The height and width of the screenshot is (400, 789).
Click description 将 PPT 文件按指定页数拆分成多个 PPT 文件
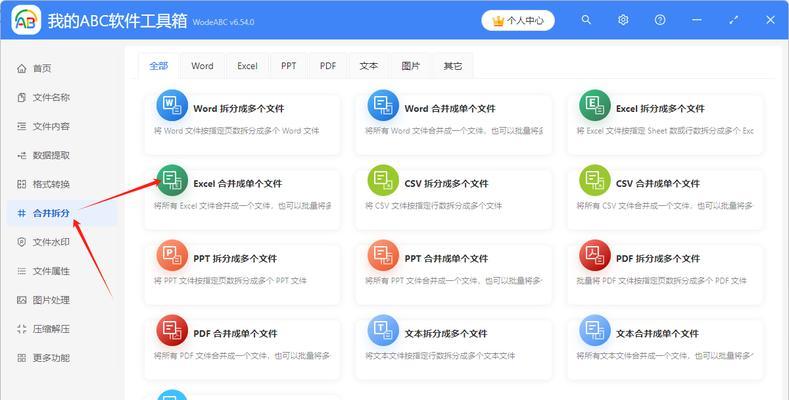coord(230,281)
